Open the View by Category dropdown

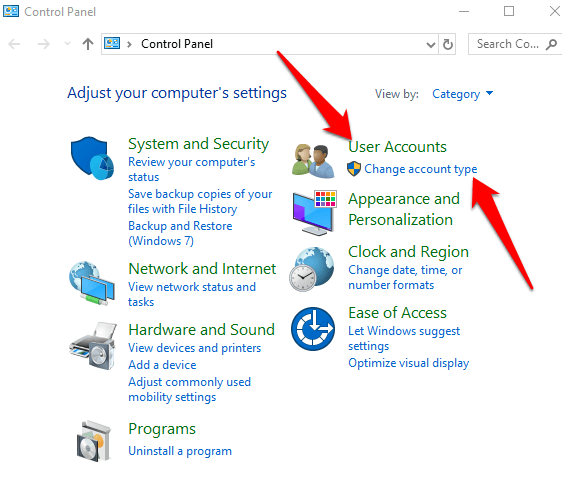(x=462, y=94)
